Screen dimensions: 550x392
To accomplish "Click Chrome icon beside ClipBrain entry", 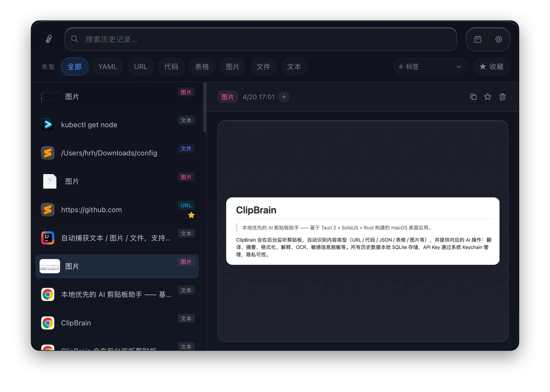I will 48,323.
